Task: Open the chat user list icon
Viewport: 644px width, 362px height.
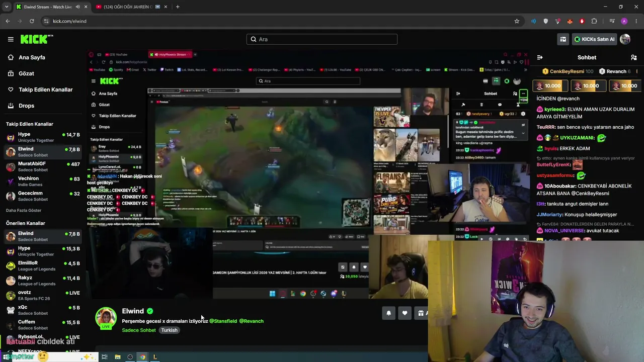Action: [634, 57]
